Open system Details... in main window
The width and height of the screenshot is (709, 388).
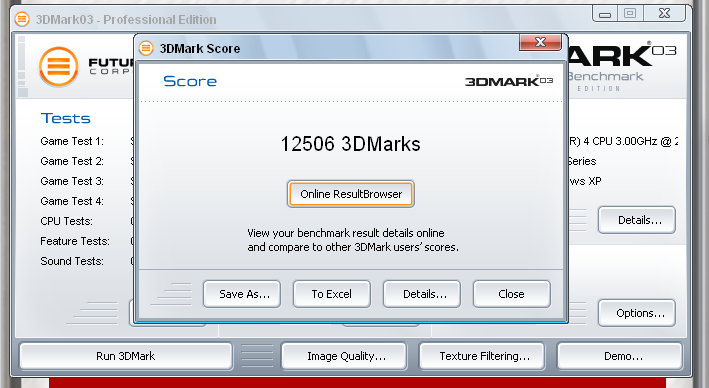637,220
